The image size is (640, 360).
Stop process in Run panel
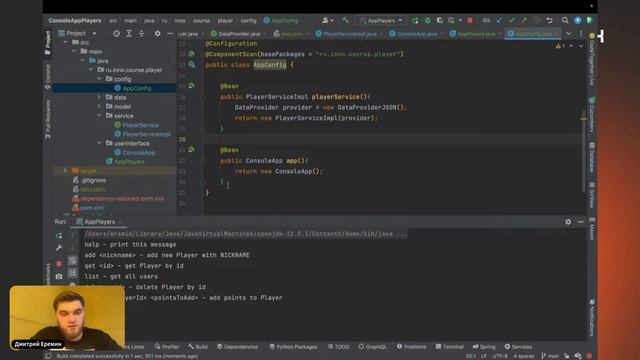[x=59, y=264]
